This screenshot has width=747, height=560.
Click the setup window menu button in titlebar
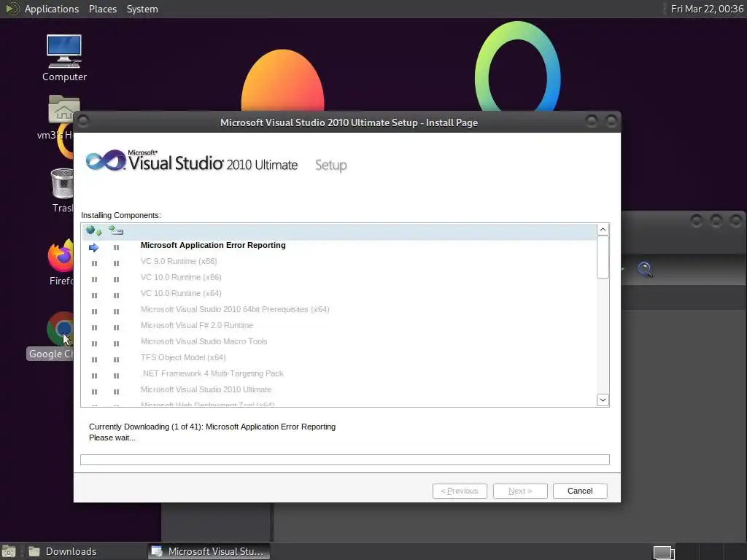83,122
